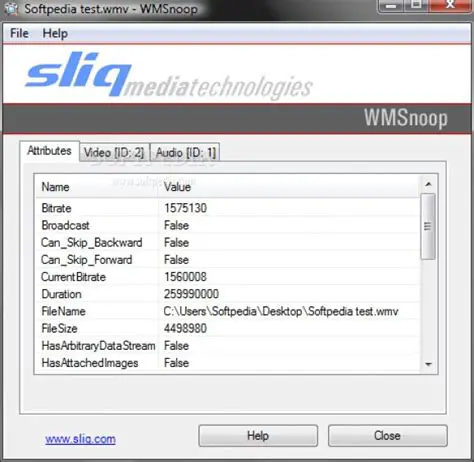The image size is (474, 462).
Task: Open the File menu
Action: (19, 33)
